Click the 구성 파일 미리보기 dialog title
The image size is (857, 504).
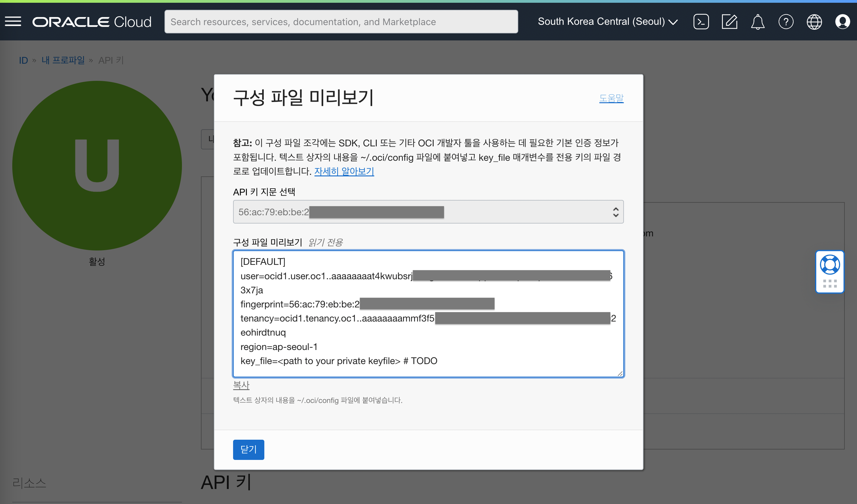[x=304, y=97]
